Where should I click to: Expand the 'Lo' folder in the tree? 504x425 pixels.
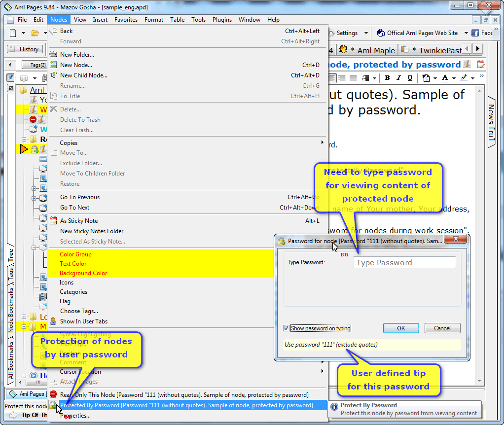pyautogui.click(x=24, y=317)
